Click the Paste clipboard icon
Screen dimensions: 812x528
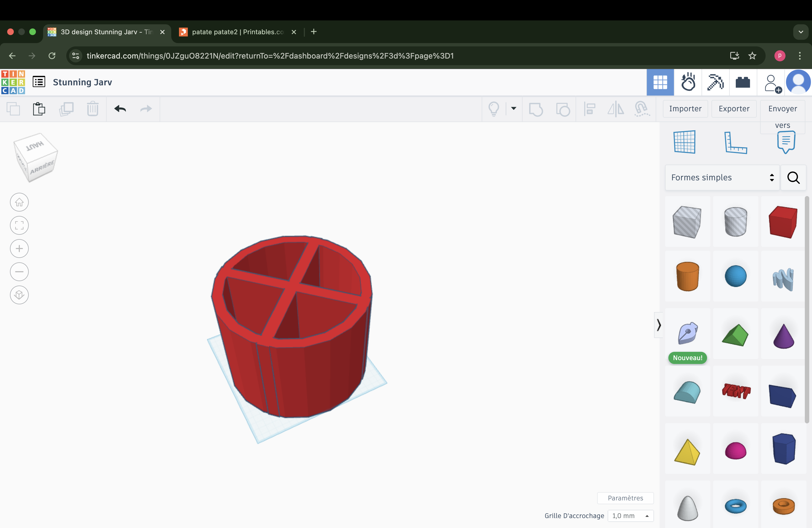pyautogui.click(x=39, y=109)
